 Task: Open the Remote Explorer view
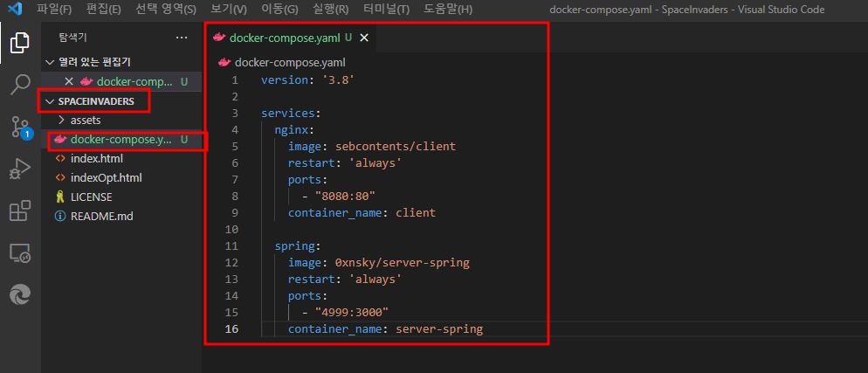[x=20, y=253]
